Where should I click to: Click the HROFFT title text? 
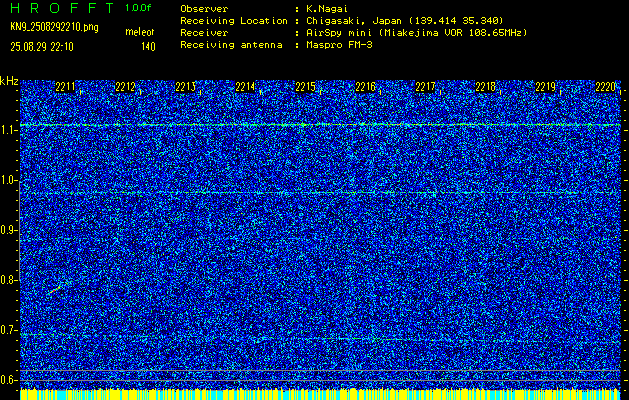(x=62, y=8)
